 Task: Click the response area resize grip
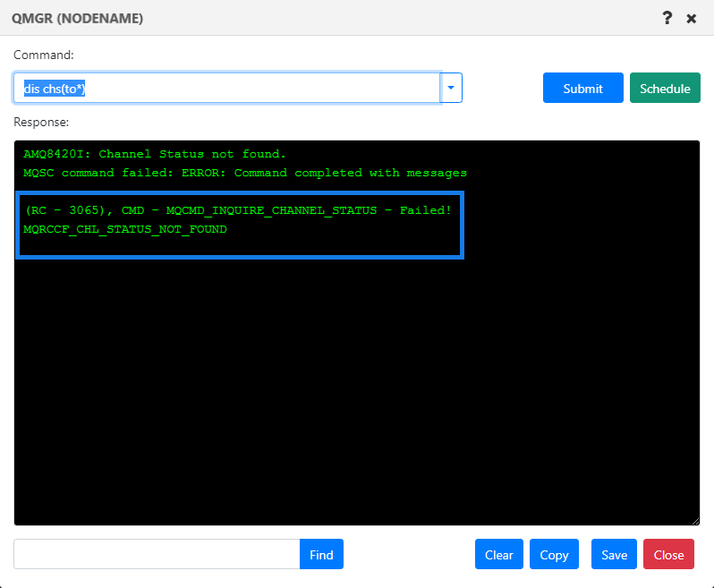click(695, 522)
